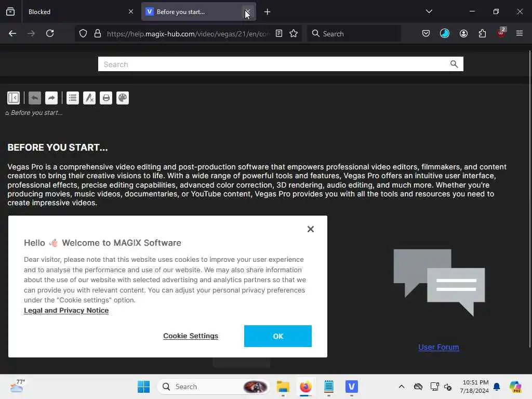Open the tracking protection shield icon

[83, 34]
